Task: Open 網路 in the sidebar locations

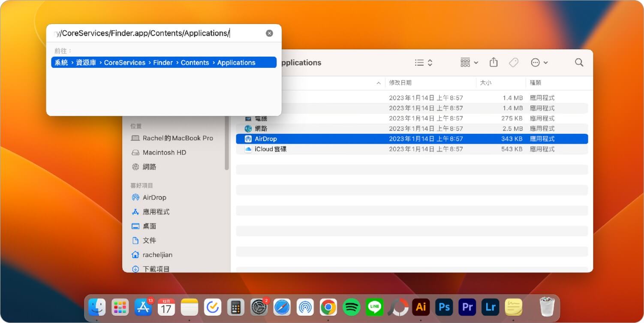Action: pyautogui.click(x=144, y=167)
